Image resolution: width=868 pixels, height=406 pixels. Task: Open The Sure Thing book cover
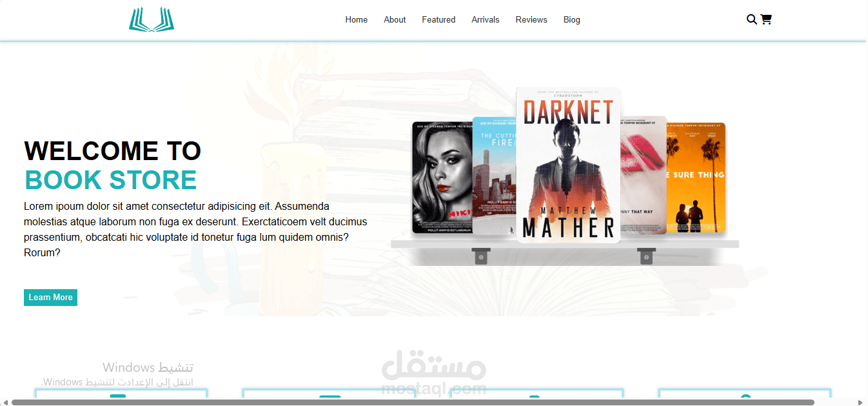click(696, 178)
